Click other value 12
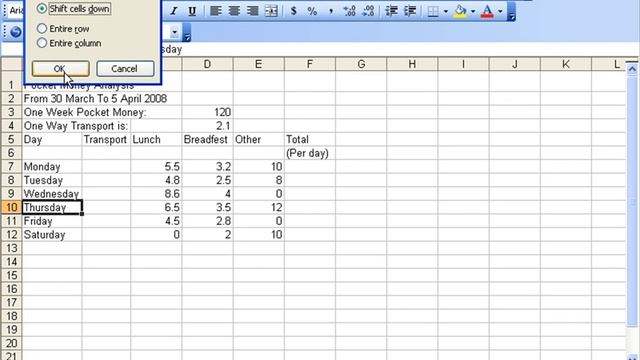 [259, 207]
